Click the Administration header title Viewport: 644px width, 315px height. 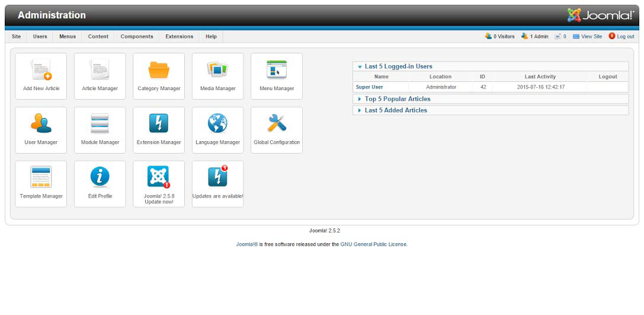[52, 15]
